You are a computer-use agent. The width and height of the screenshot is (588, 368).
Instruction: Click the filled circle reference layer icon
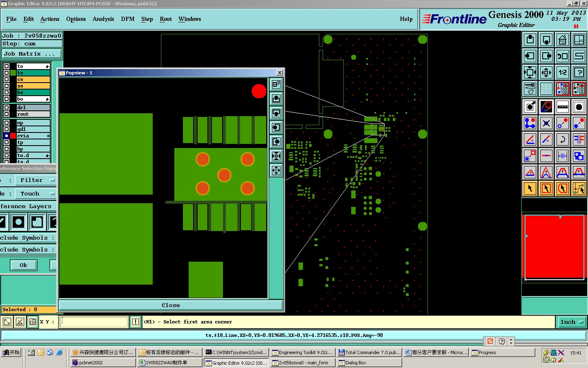18,222
